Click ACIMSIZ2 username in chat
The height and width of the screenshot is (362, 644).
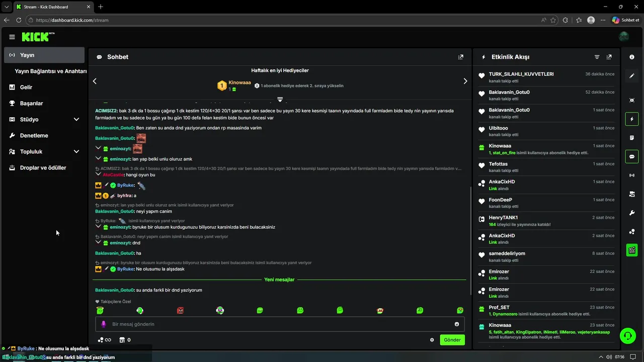(106, 110)
